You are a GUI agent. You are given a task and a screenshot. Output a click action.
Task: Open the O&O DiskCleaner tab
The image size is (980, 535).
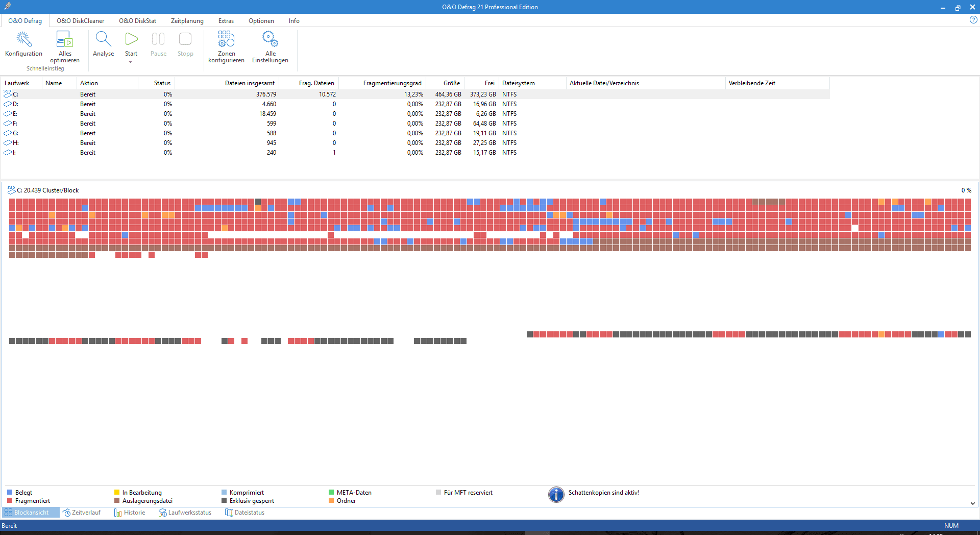[x=80, y=21]
